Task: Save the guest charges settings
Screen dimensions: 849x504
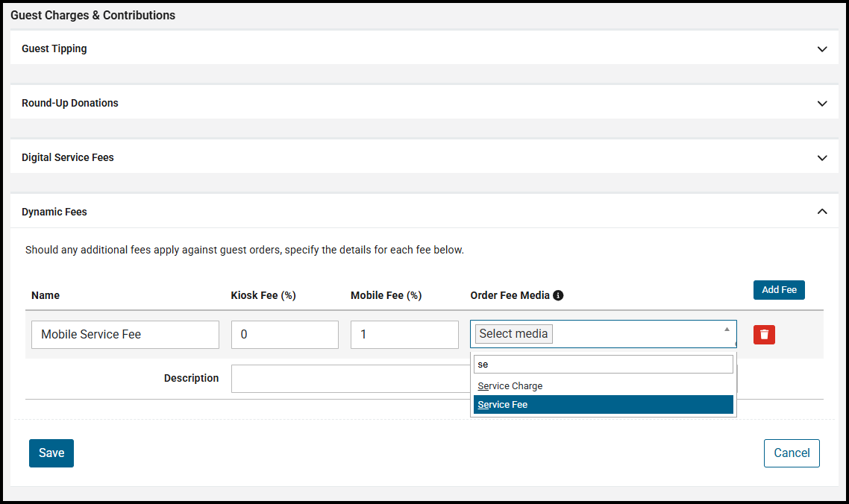Action: click(51, 453)
